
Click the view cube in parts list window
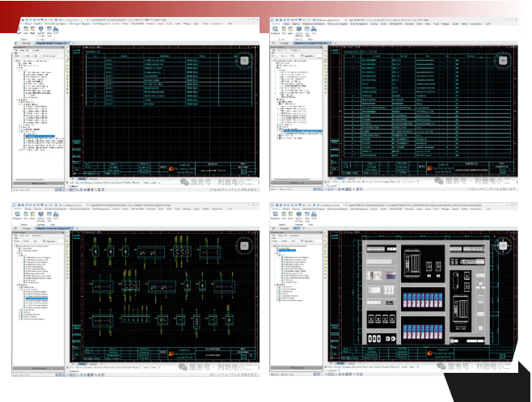(503, 61)
